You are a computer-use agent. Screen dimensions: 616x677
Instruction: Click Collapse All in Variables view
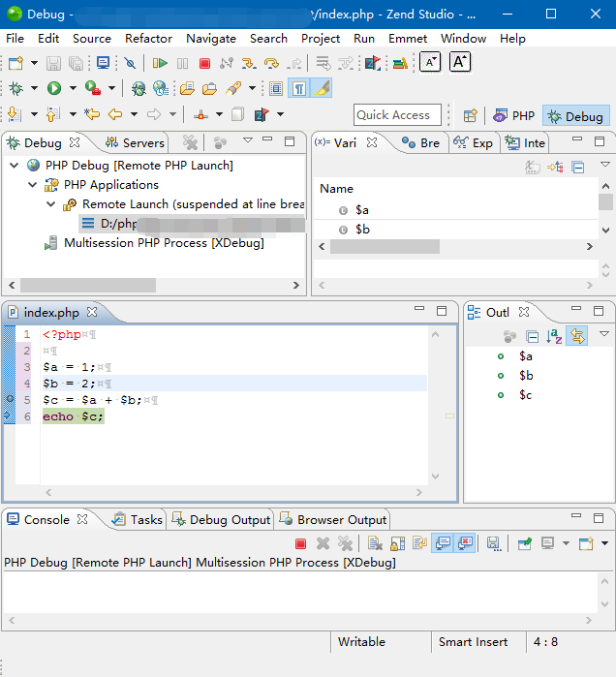577,167
